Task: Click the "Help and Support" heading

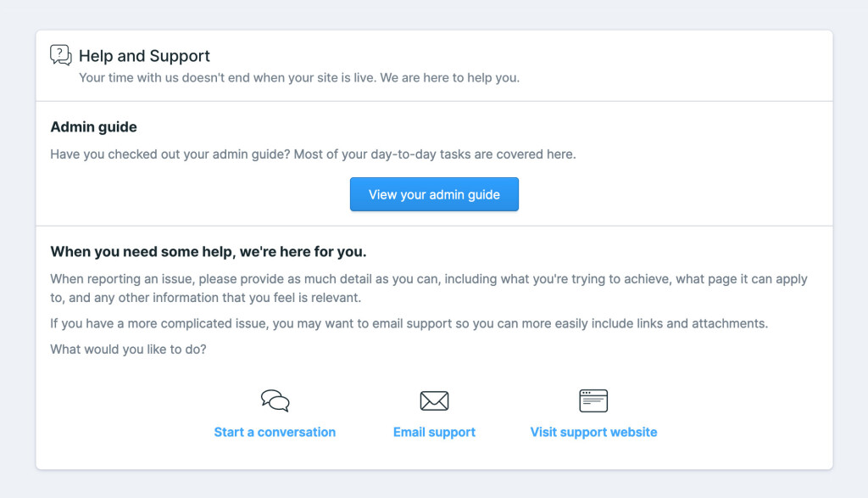Action: pyautogui.click(x=144, y=56)
